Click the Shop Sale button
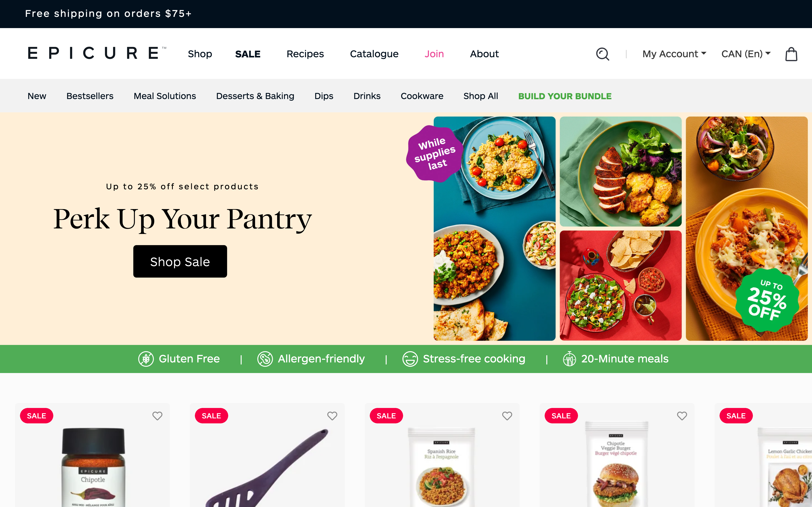The width and height of the screenshot is (812, 507). coord(180,261)
